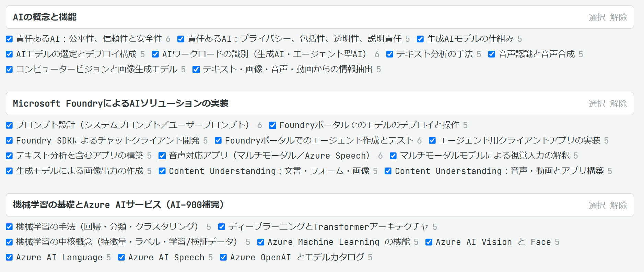Deselect 生成モデルによる画像出力の作成 checkbox
Viewport: 644px width, 272px height.
9,171
